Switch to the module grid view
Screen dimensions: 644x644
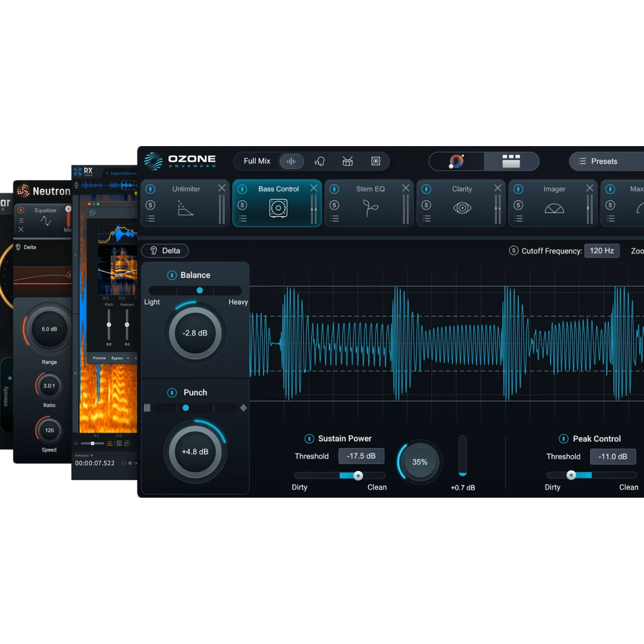tap(512, 162)
